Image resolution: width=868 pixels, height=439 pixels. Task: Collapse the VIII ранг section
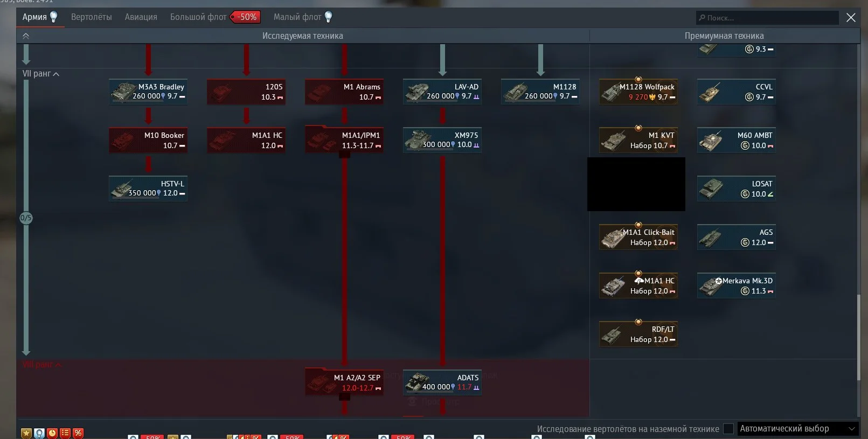42,365
